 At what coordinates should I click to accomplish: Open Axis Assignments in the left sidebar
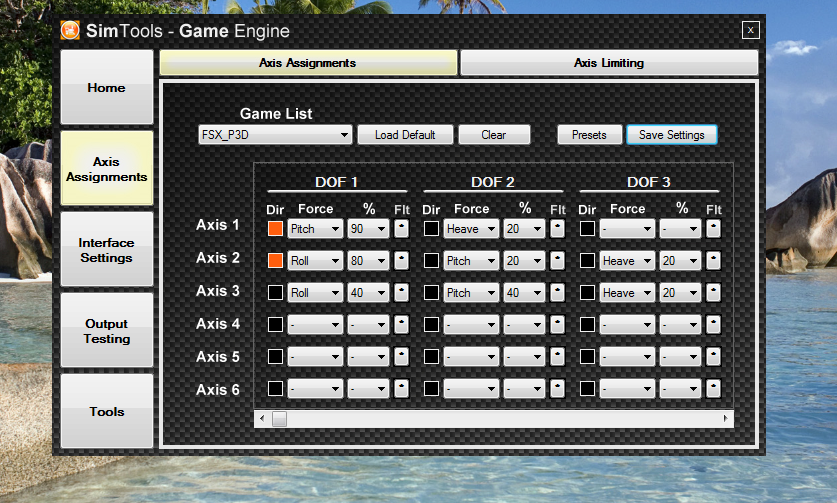(107, 169)
